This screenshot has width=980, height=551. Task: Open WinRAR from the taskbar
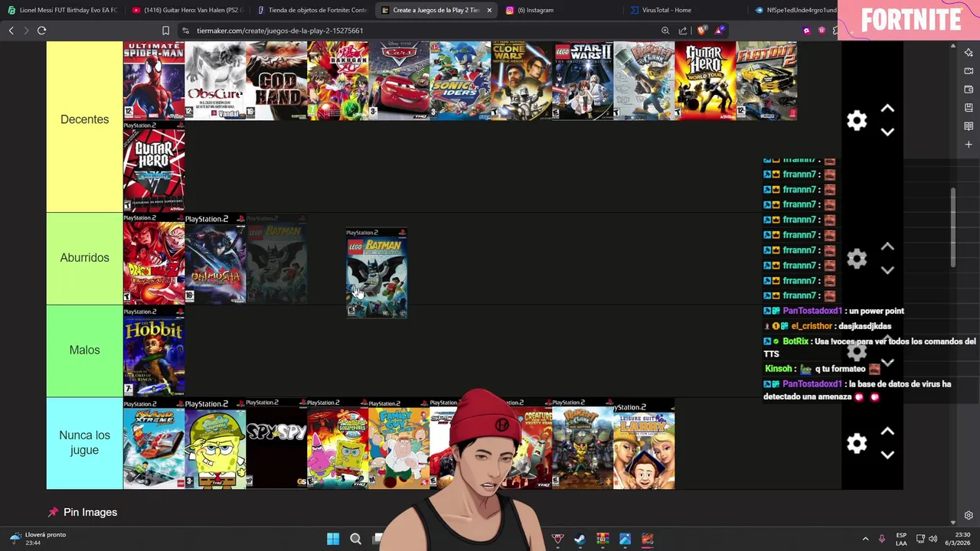[x=603, y=539]
